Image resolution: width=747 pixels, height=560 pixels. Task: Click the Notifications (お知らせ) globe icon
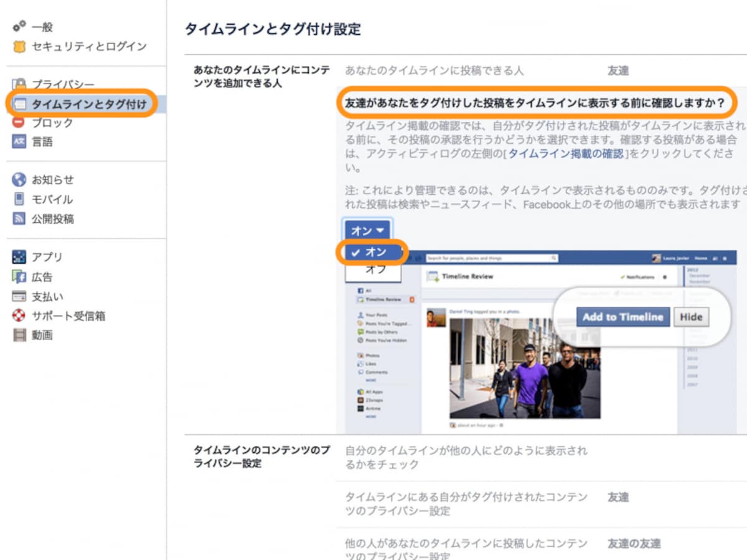[19, 180]
